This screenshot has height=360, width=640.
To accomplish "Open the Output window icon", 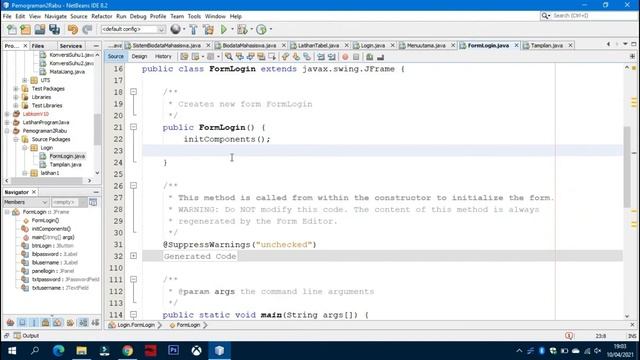I will pyautogui.click(x=17, y=336).
